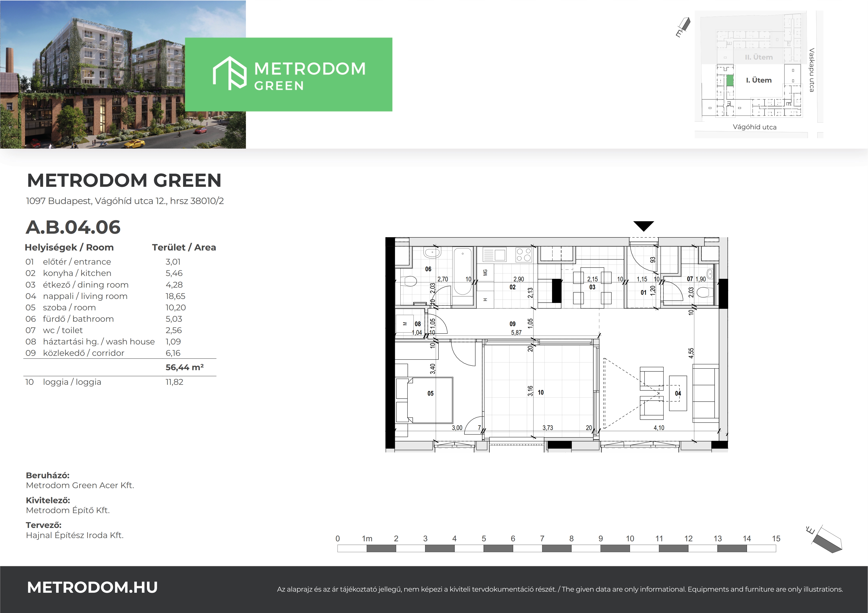Click the 'Beruházó:' label
Viewport: 868px width, 613px height.
click(48, 476)
